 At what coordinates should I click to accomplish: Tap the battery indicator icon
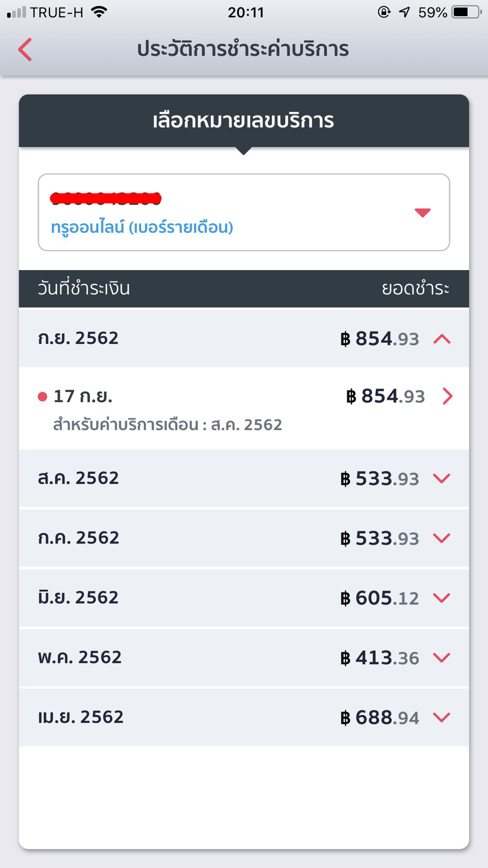[467, 12]
